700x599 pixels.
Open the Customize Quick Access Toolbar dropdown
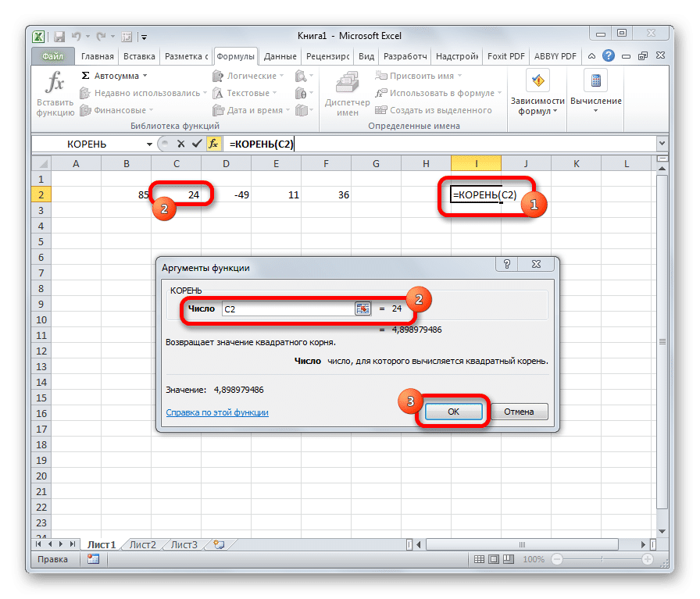[x=145, y=37]
